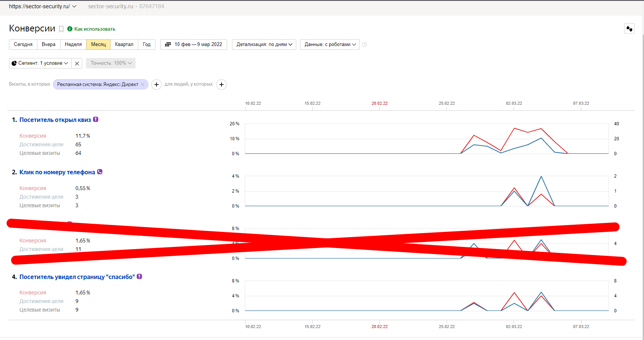Click the conversion value 11,7 %

pos(83,136)
